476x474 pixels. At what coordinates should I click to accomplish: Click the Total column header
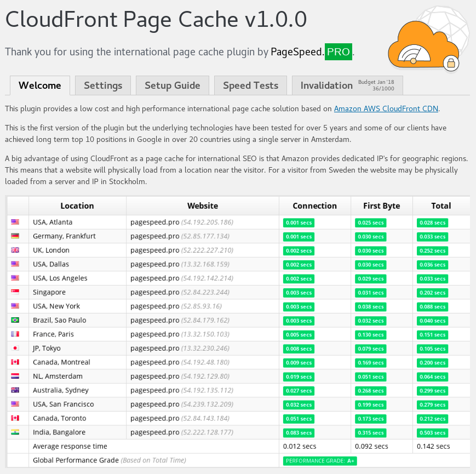[441, 206]
